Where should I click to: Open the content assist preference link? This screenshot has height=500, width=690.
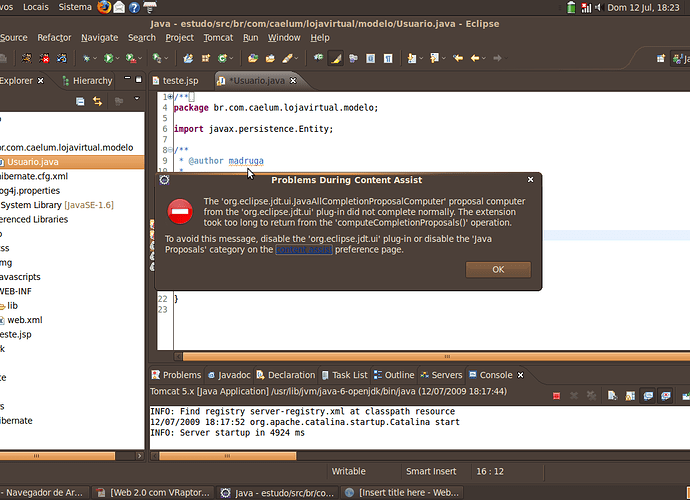(304, 250)
